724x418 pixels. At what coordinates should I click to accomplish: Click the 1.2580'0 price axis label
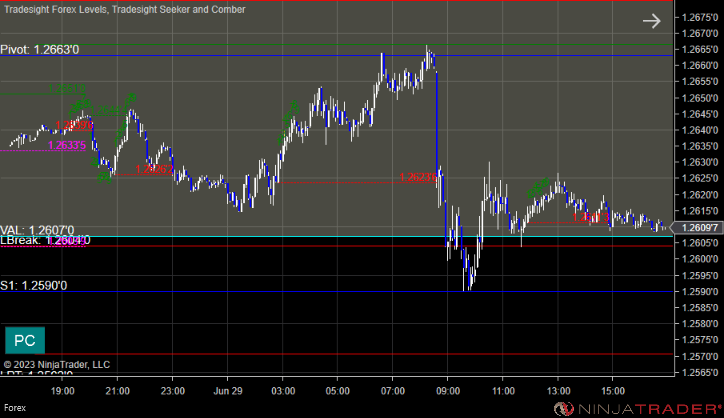(x=700, y=323)
